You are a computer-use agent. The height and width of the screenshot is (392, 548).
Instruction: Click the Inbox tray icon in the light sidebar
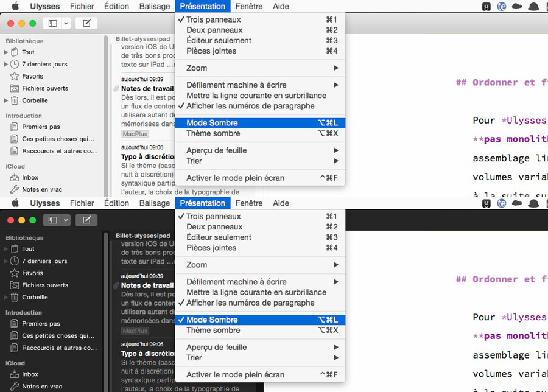(x=15, y=178)
